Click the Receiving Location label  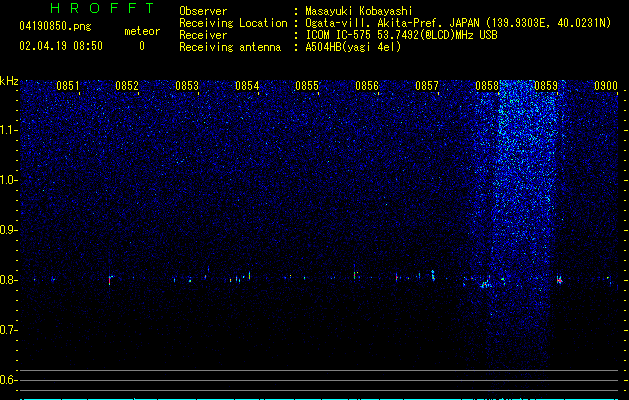coord(233,23)
